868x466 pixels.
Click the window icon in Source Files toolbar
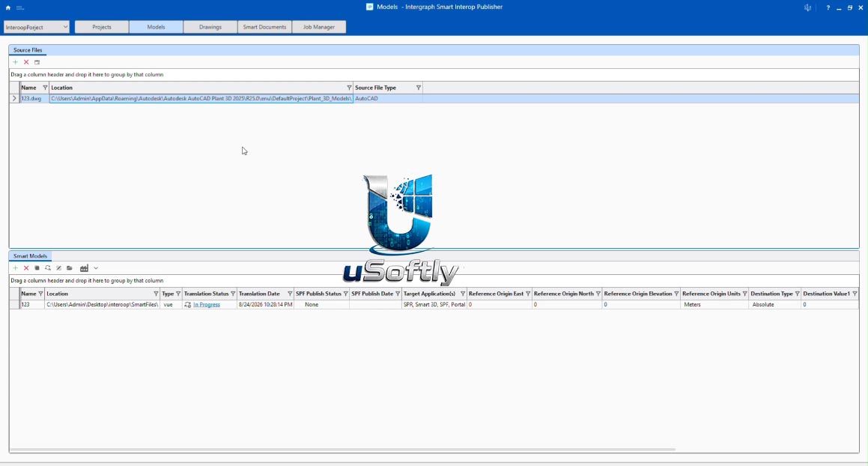37,62
